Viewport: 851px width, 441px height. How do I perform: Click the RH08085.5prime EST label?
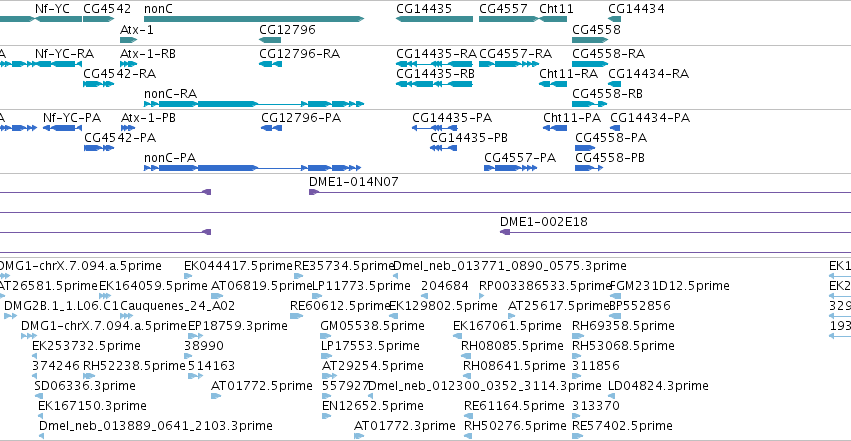coord(512,346)
